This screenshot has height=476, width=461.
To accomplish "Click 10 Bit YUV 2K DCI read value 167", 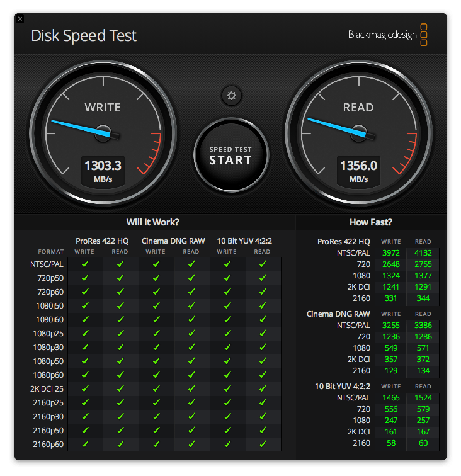I will pyautogui.click(x=423, y=432).
